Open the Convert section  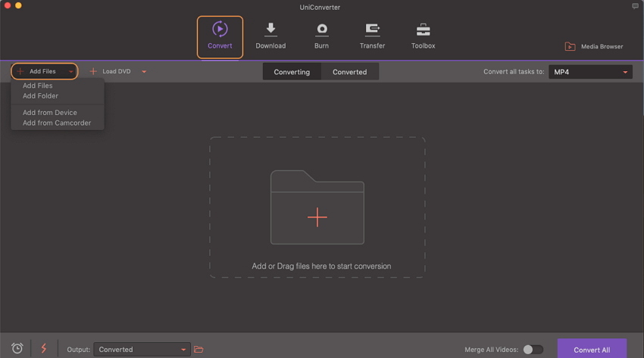[x=220, y=37]
